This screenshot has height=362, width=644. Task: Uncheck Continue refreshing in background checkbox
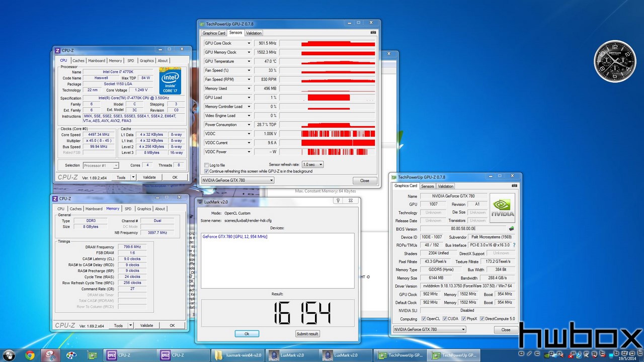pos(207,171)
